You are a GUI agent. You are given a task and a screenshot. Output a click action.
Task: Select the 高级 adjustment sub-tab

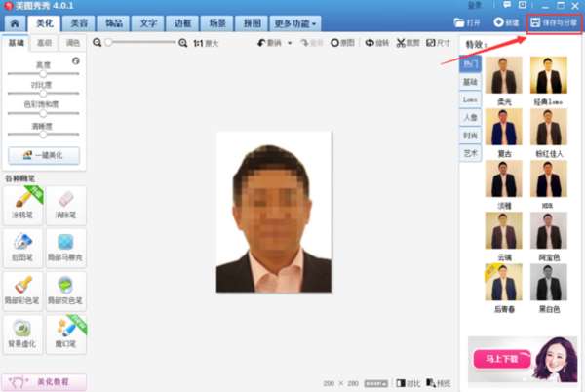tap(45, 43)
